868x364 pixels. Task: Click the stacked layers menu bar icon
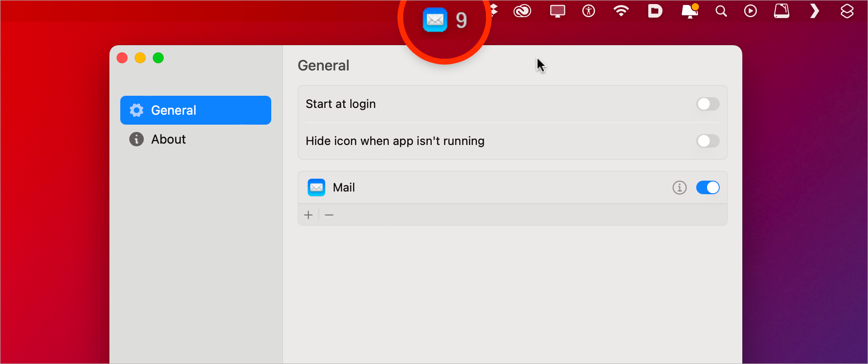[847, 11]
